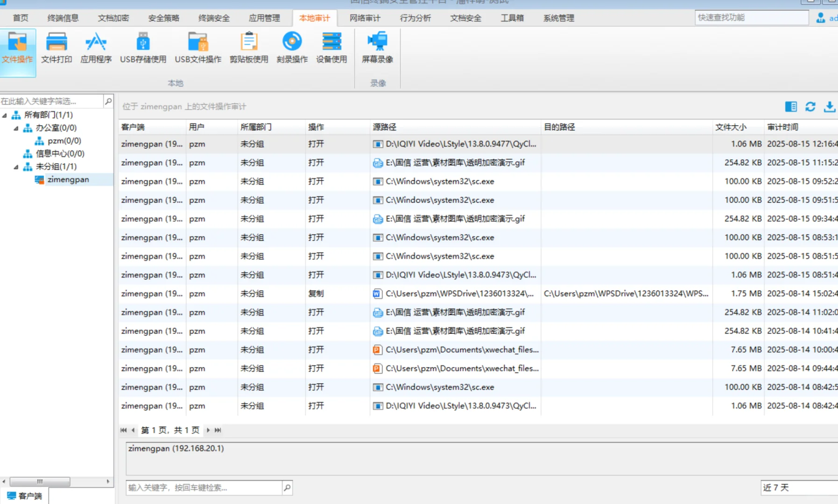838x504 pixels.
Task: Click the admin user account icon
Action: coord(820,18)
